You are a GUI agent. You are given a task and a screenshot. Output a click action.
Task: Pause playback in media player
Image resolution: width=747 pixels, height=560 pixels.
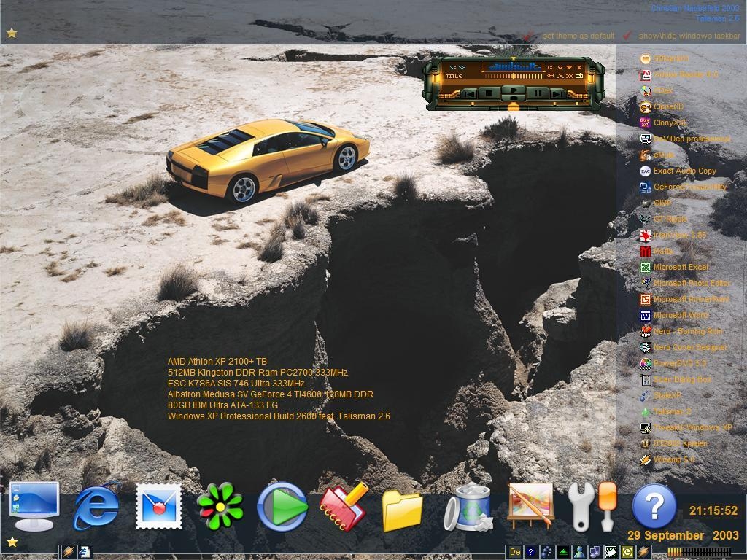538,93
